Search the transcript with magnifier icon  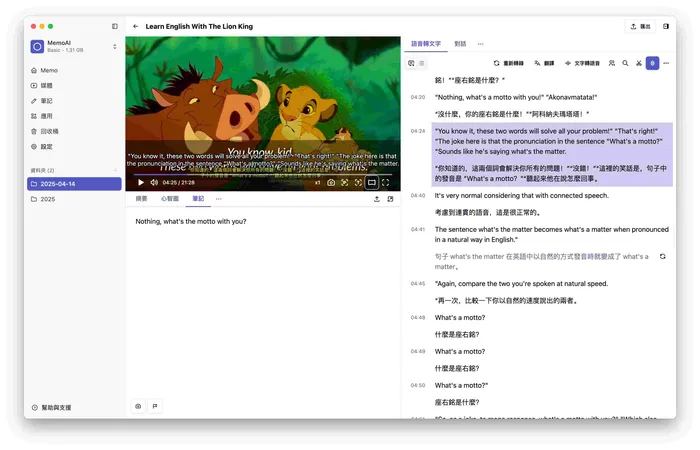coord(625,63)
